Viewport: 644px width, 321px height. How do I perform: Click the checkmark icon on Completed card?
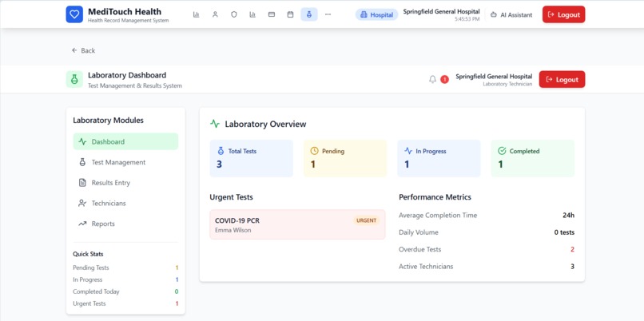502,151
